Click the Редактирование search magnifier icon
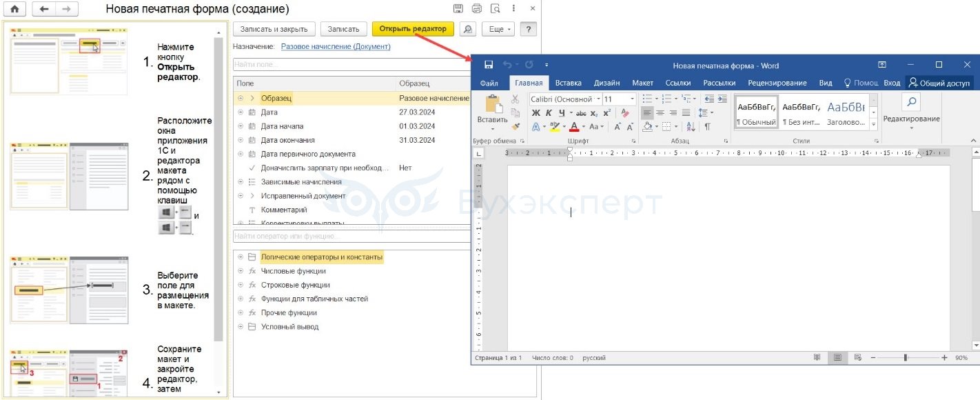This screenshot has width=980, height=400. click(911, 103)
